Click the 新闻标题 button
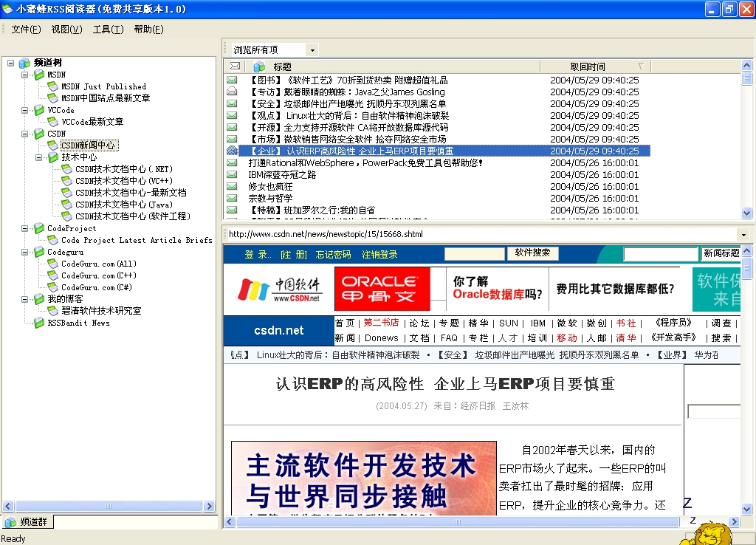This screenshot has height=545, width=756. (721, 253)
